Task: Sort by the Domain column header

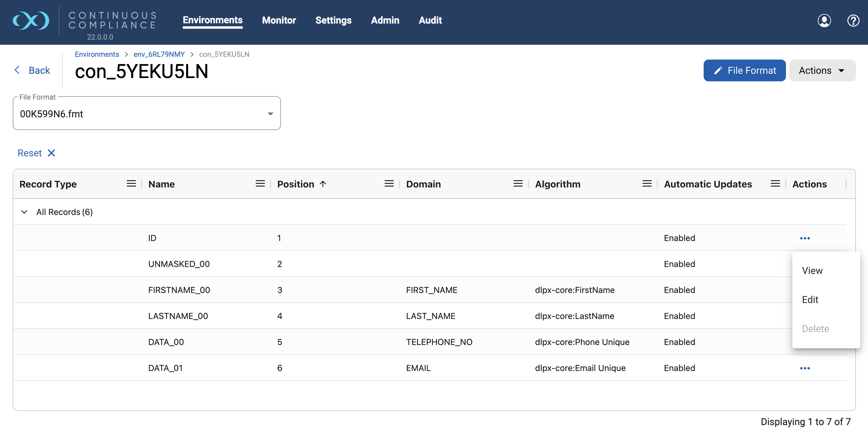Action: point(423,184)
